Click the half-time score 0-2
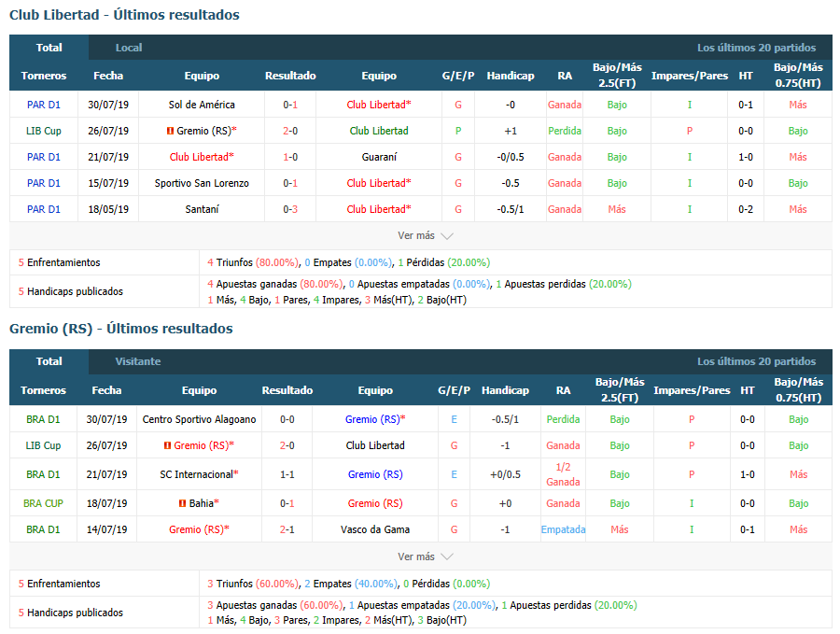840x634 pixels. 746,209
